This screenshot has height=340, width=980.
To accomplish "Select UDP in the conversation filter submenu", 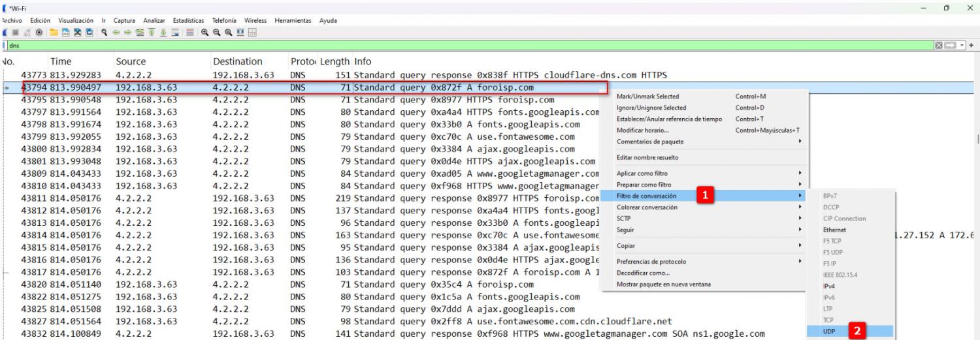I will click(x=829, y=332).
